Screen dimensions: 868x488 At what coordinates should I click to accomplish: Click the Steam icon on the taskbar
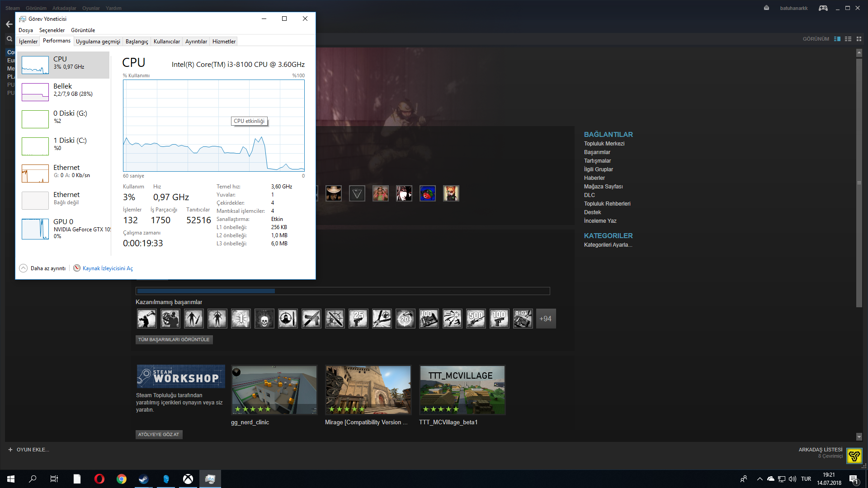[143, 479]
